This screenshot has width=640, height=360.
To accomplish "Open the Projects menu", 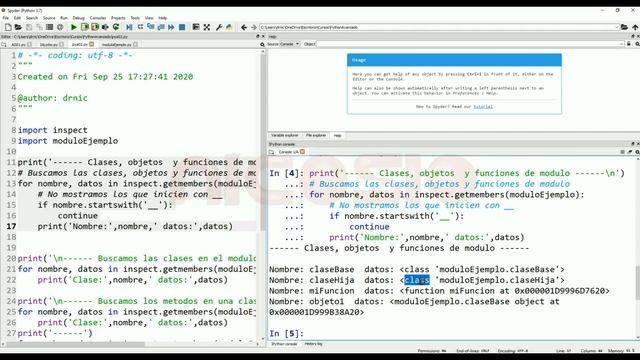I will point(118,18).
